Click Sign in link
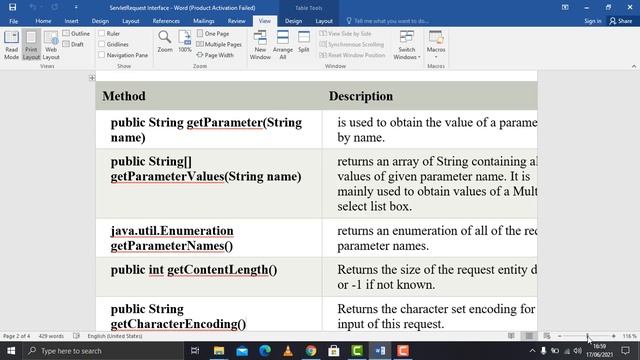This screenshot has width=640, height=360. click(x=592, y=21)
